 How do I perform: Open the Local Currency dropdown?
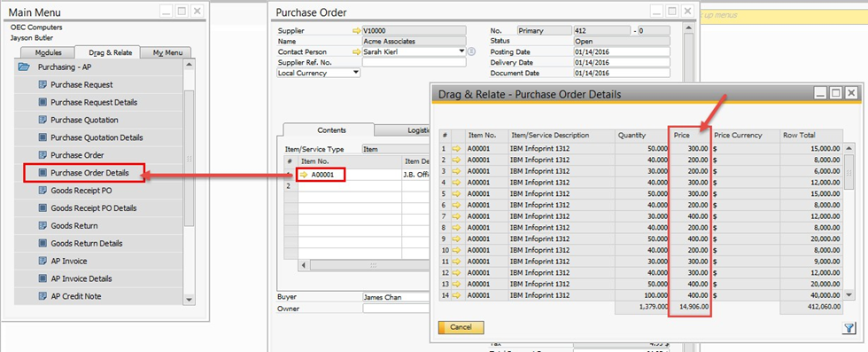click(355, 73)
